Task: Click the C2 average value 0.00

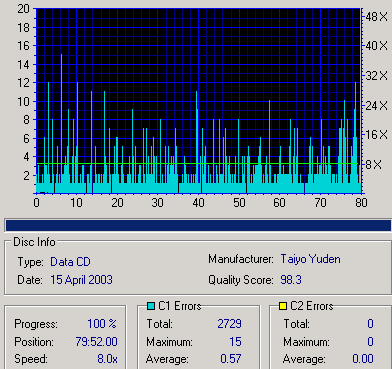Action: pos(363,359)
